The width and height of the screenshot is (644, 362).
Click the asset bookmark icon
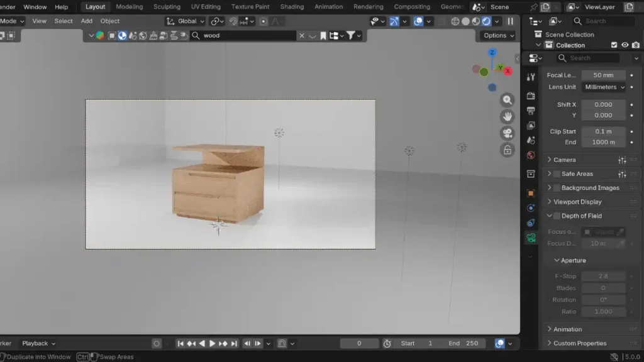(x=323, y=36)
